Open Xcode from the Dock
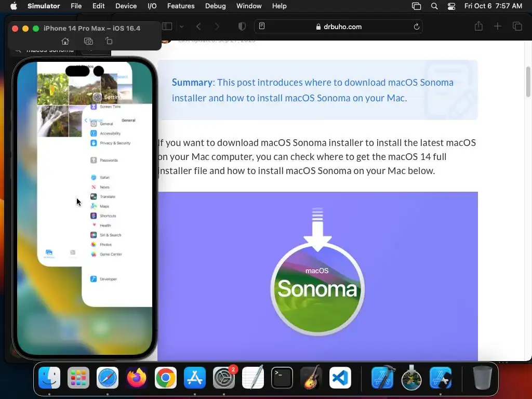The height and width of the screenshot is (399, 532). pos(382,377)
